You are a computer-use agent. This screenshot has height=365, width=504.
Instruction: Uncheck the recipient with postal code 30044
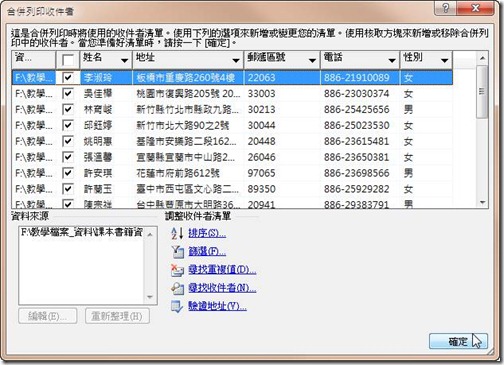[x=68, y=125]
